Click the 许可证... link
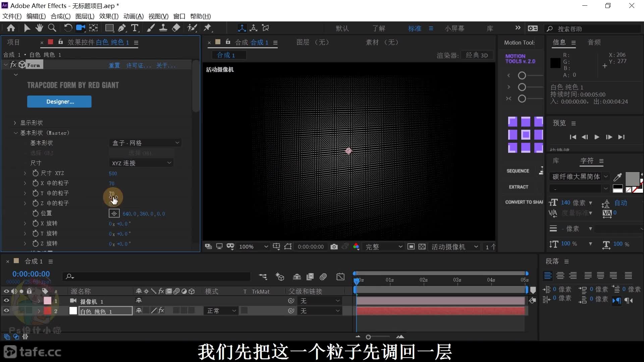 [x=139, y=65]
